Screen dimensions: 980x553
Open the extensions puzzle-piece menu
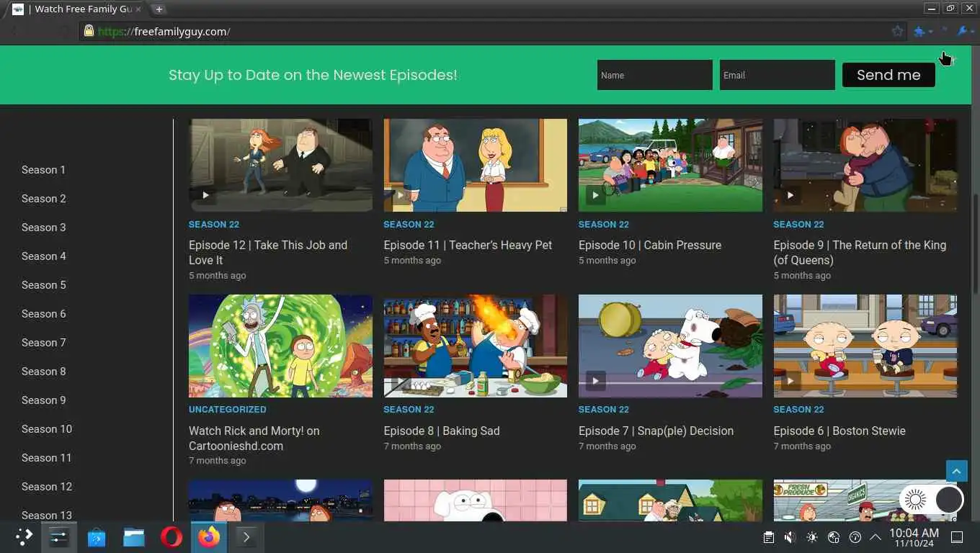pos(919,31)
